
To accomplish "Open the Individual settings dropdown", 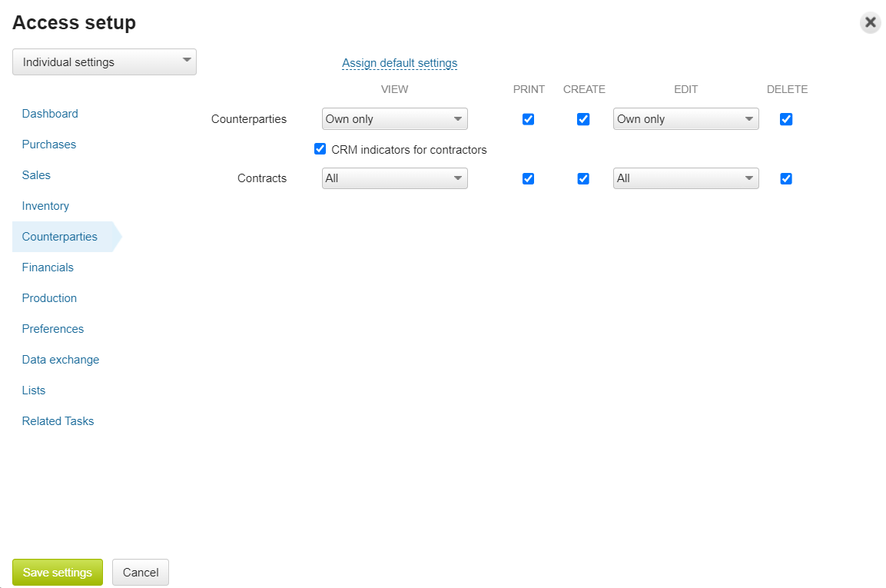I will point(105,62).
